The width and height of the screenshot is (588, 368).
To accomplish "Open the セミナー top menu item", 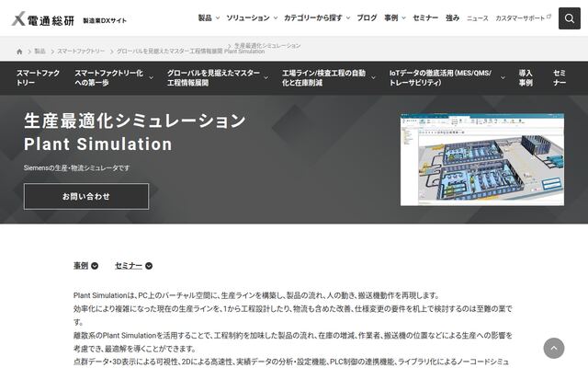I will pyautogui.click(x=425, y=18).
